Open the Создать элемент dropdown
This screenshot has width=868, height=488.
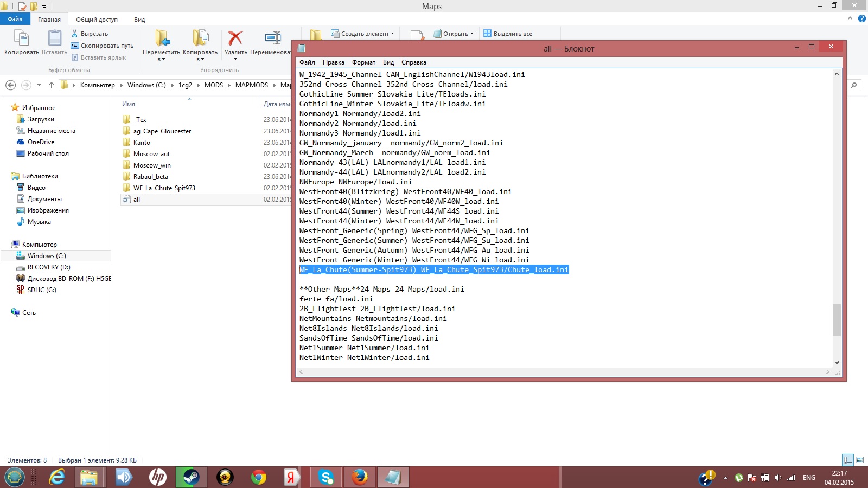tap(363, 34)
